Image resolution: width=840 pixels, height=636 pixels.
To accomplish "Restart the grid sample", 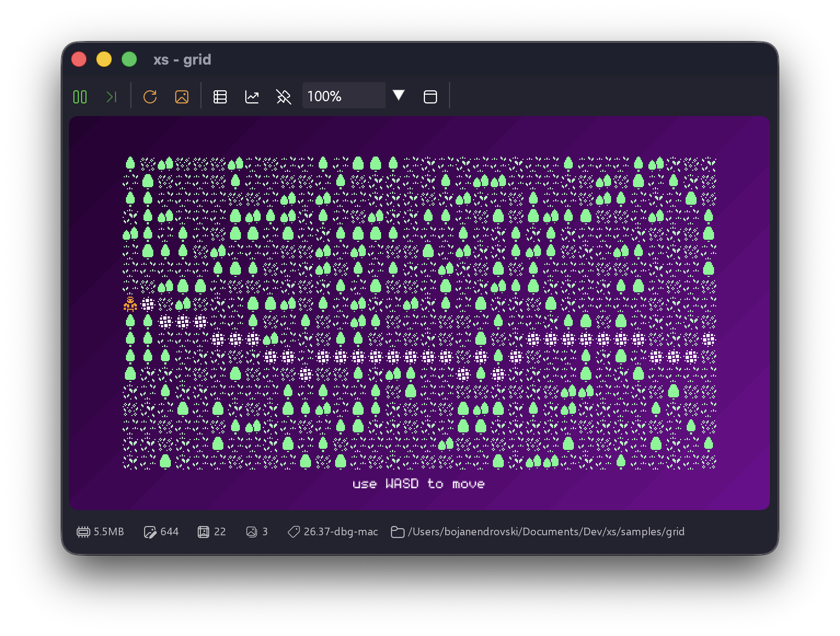I will click(149, 96).
